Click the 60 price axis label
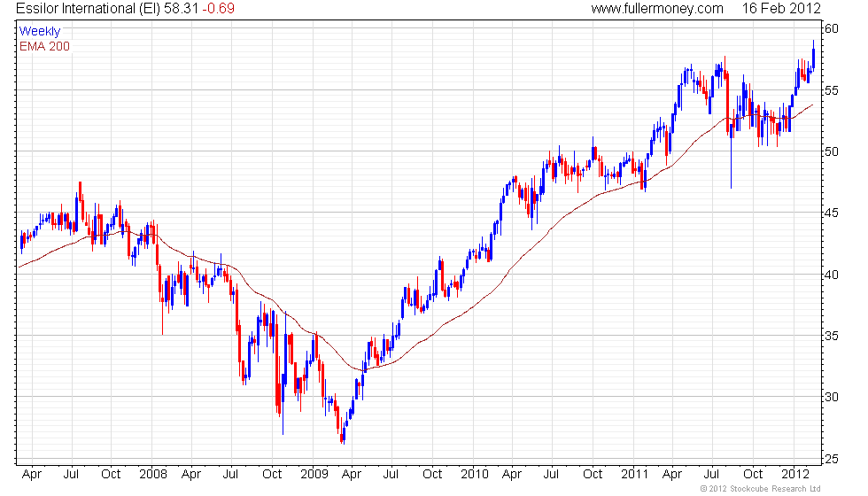 (x=832, y=28)
